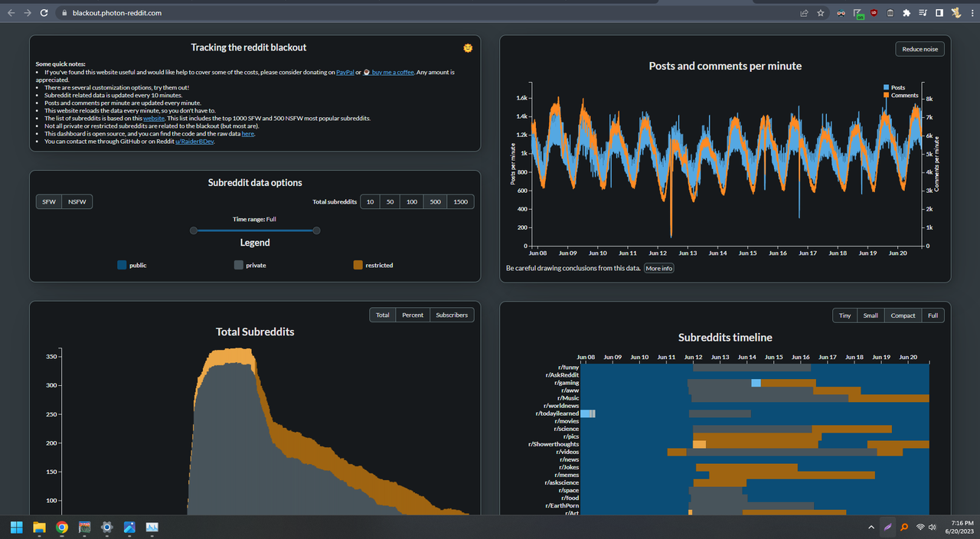Open the Settings gear taskbar icon
980x539 pixels.
107,527
